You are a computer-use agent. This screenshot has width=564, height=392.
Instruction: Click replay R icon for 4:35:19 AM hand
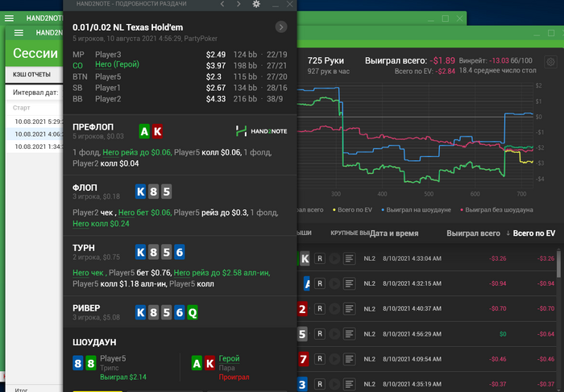(319, 384)
